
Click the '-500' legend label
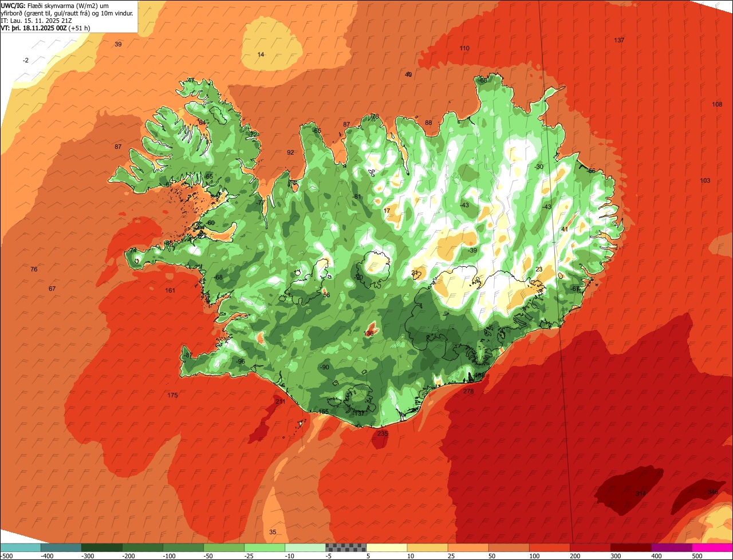(x=6, y=556)
